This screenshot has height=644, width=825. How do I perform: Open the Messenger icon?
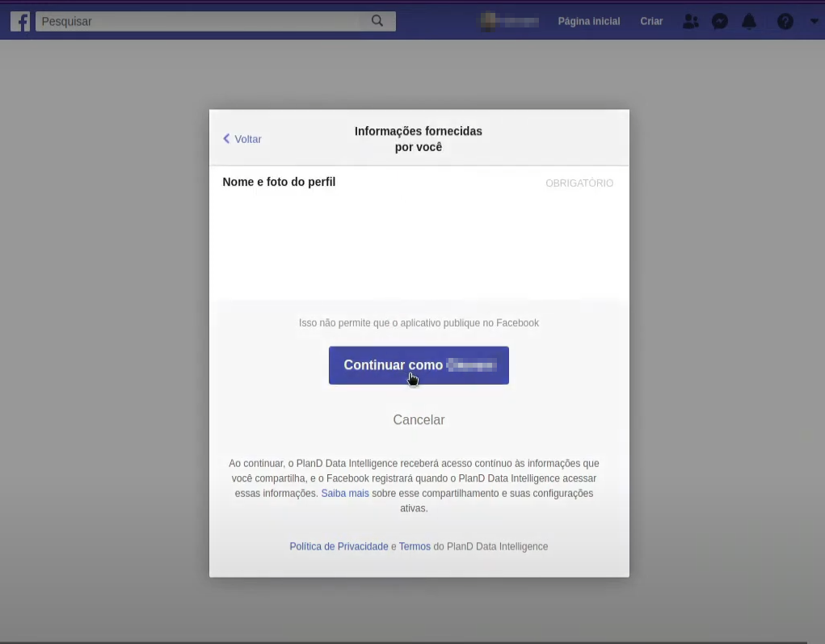coord(720,22)
